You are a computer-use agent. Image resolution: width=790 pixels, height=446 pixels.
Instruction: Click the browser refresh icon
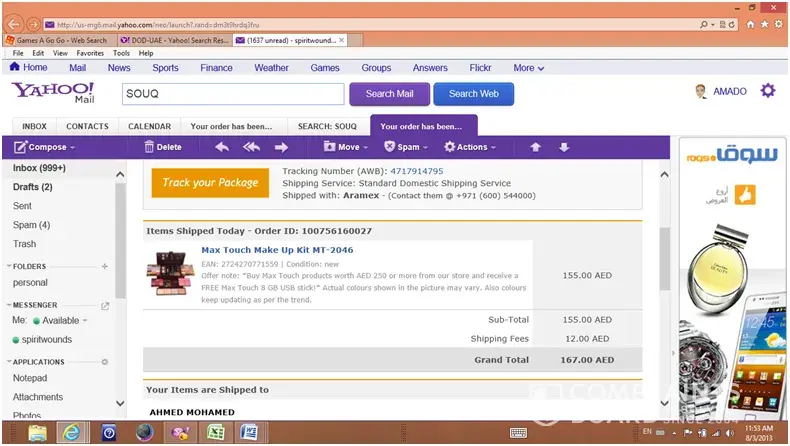732,24
